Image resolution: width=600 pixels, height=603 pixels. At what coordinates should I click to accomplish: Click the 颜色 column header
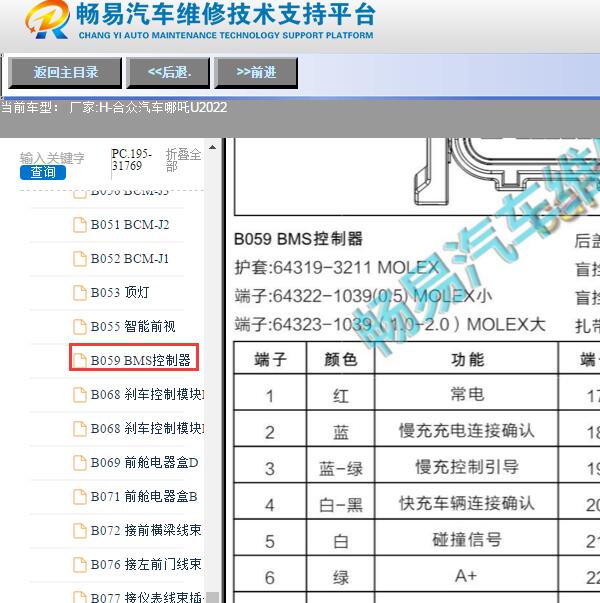click(340, 359)
